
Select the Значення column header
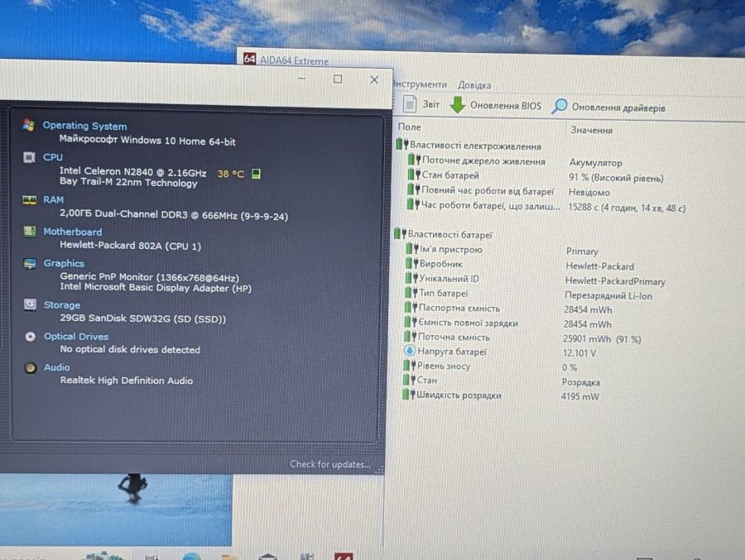coord(591,130)
